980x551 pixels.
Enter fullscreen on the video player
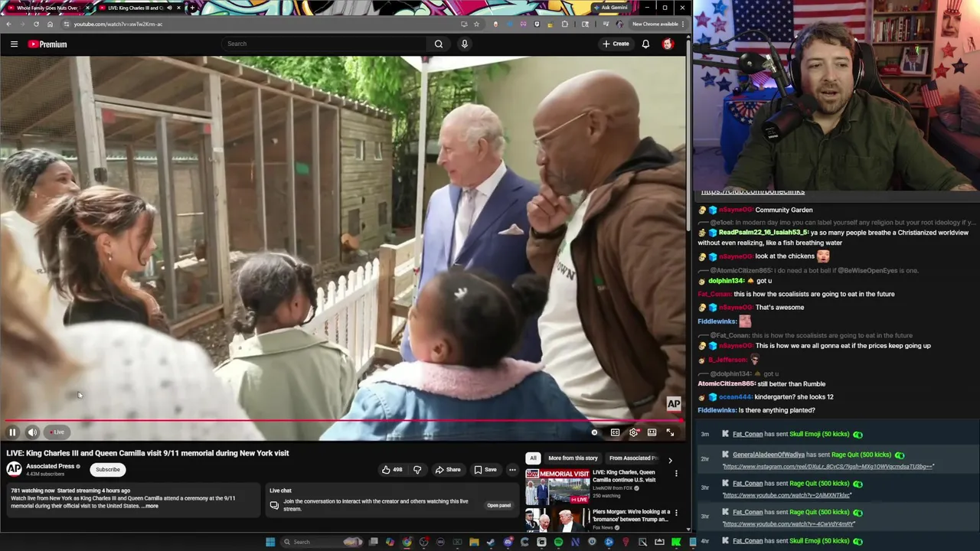[x=670, y=432]
